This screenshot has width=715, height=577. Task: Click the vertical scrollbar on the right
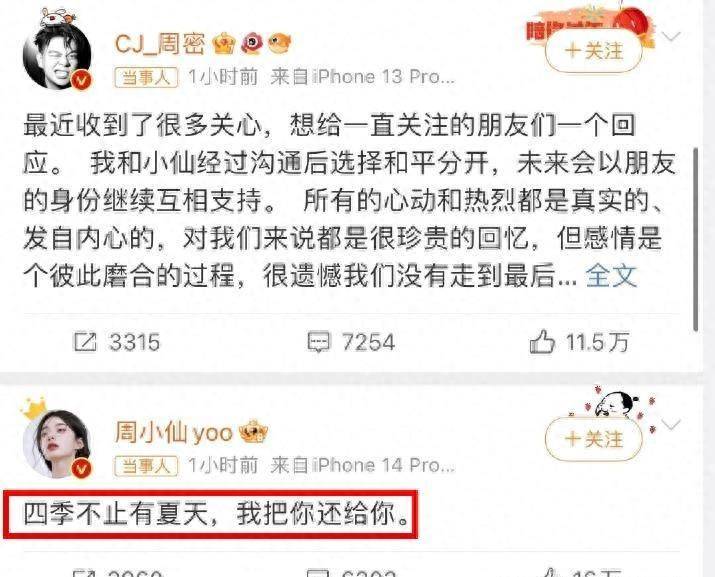[x=695, y=239]
